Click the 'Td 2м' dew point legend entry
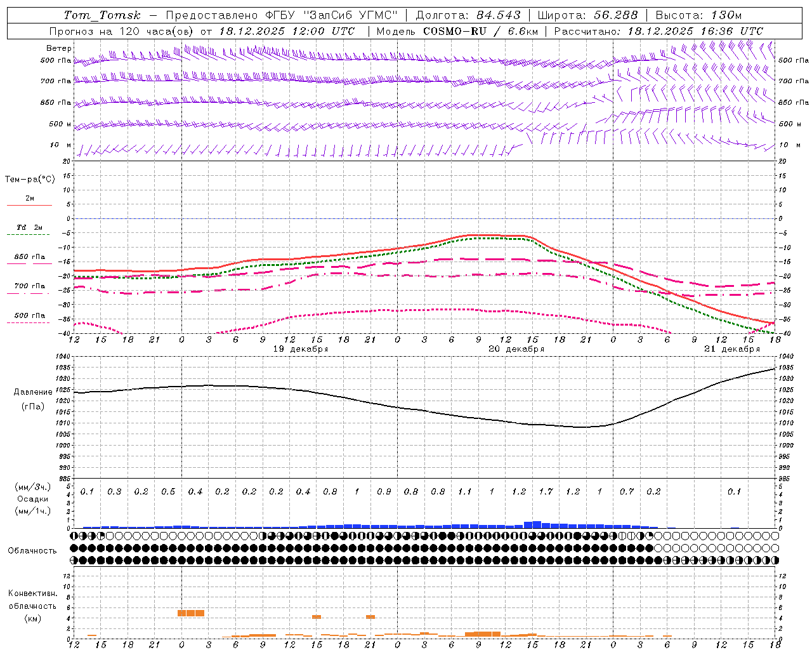This screenshot has height=650, width=812. point(29,227)
